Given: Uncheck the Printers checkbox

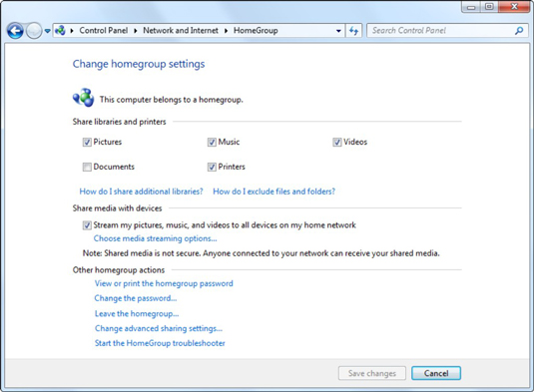Looking at the screenshot, I should [212, 167].
